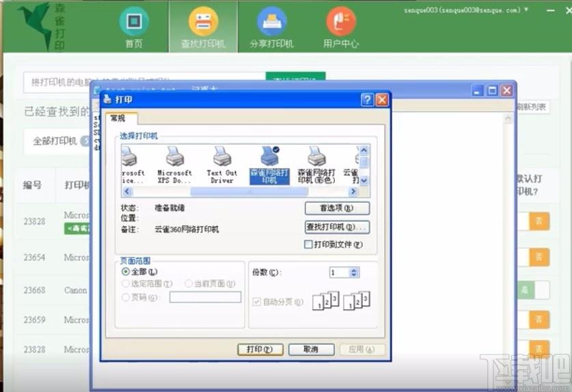Click the 准备就绪 status text

pyautogui.click(x=169, y=208)
